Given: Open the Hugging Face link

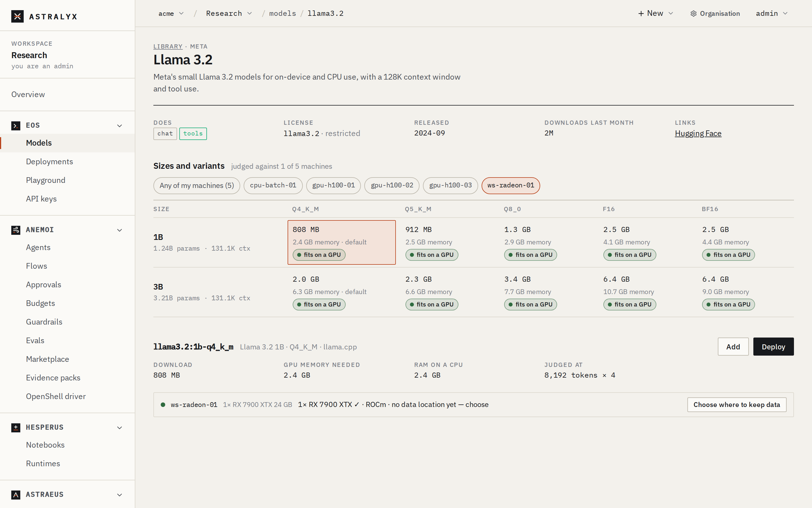Looking at the screenshot, I should [x=698, y=133].
